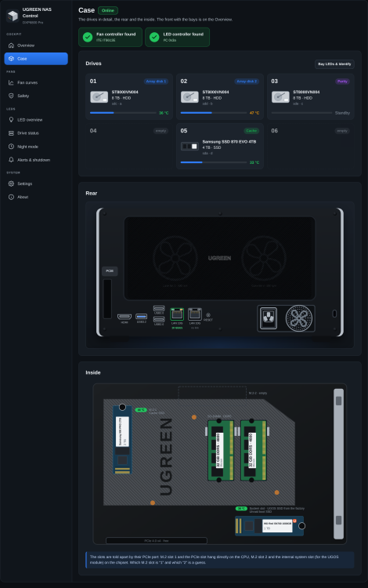Viewport: 368px width, 588px height.
Task: Click the Safety shield icon
Action: tap(11, 96)
